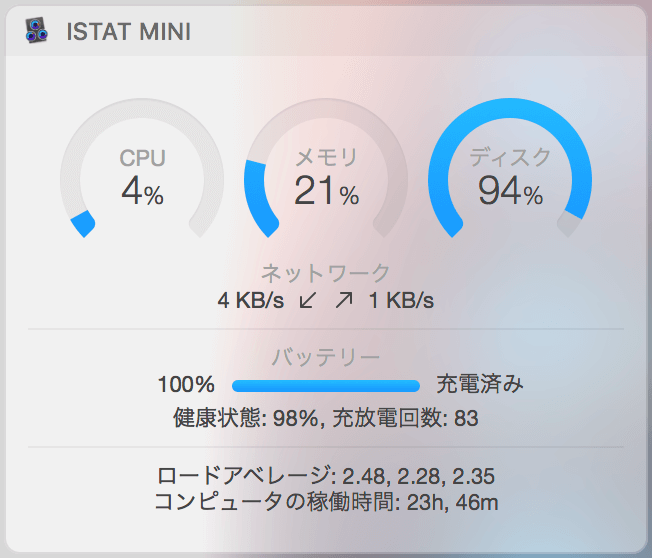The width and height of the screenshot is (652, 558).
Task: Open the メモリ 21% gauge
Action: pyautogui.click(x=326, y=168)
